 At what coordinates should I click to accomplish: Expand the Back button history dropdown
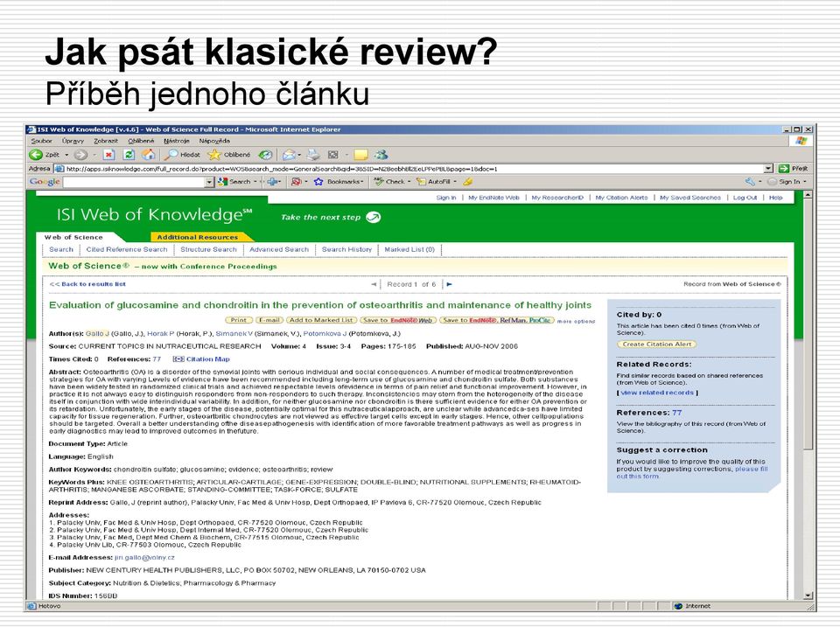pyautogui.click(x=67, y=155)
